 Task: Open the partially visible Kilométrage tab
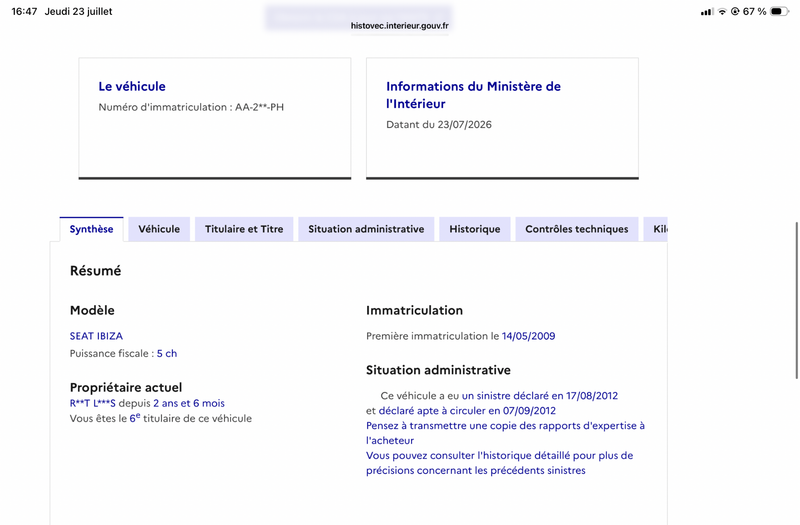pyautogui.click(x=656, y=229)
